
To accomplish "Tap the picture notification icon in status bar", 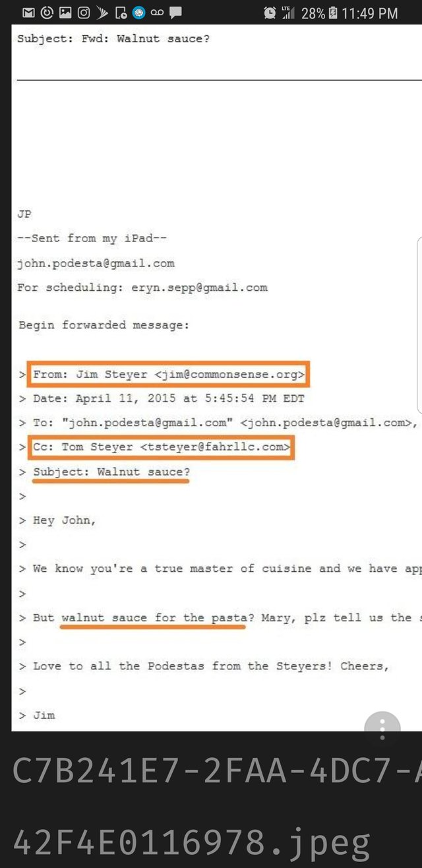I will pyautogui.click(x=65, y=13).
